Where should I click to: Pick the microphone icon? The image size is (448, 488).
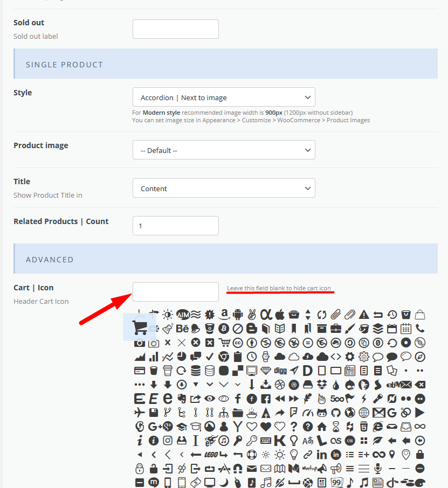[x=378, y=469]
